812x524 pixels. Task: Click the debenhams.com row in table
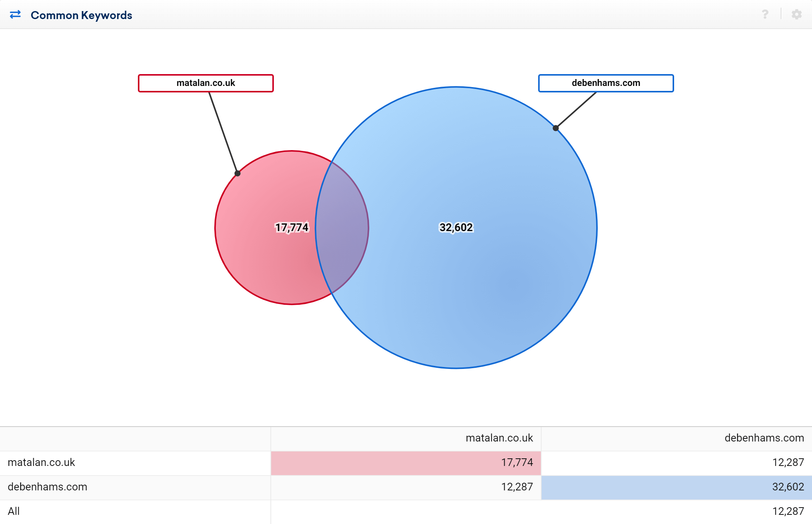[x=406, y=485]
